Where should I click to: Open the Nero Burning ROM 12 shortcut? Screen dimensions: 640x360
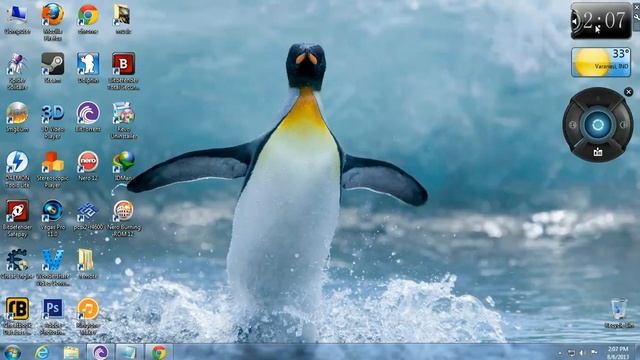tap(124, 218)
